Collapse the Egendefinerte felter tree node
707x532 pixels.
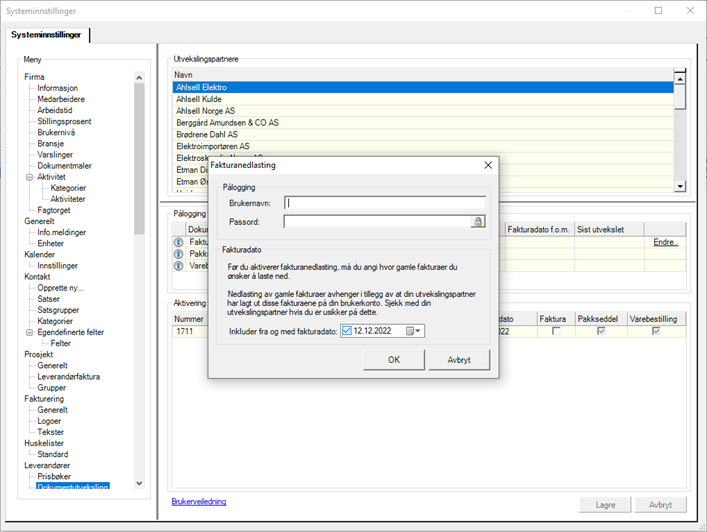point(29,333)
